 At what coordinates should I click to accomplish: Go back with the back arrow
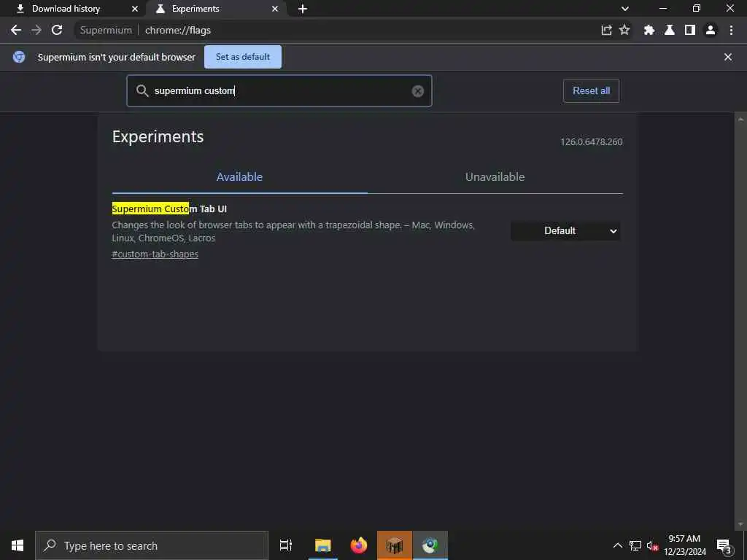tap(16, 30)
